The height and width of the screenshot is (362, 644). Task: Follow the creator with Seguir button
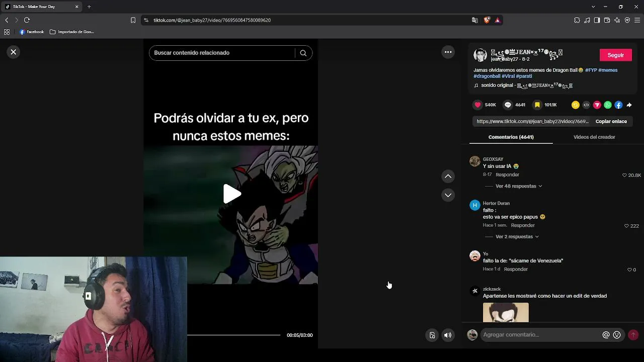(x=616, y=55)
